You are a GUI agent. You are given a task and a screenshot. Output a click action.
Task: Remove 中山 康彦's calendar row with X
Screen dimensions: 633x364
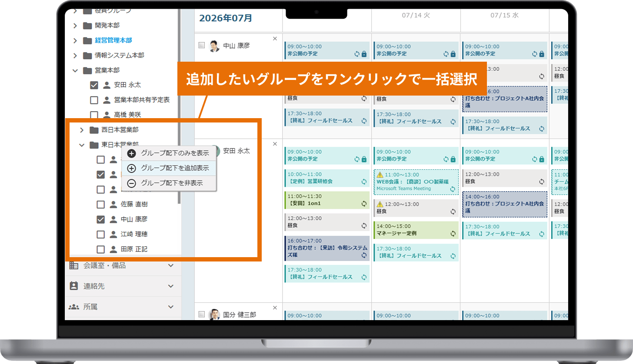pyautogui.click(x=275, y=39)
